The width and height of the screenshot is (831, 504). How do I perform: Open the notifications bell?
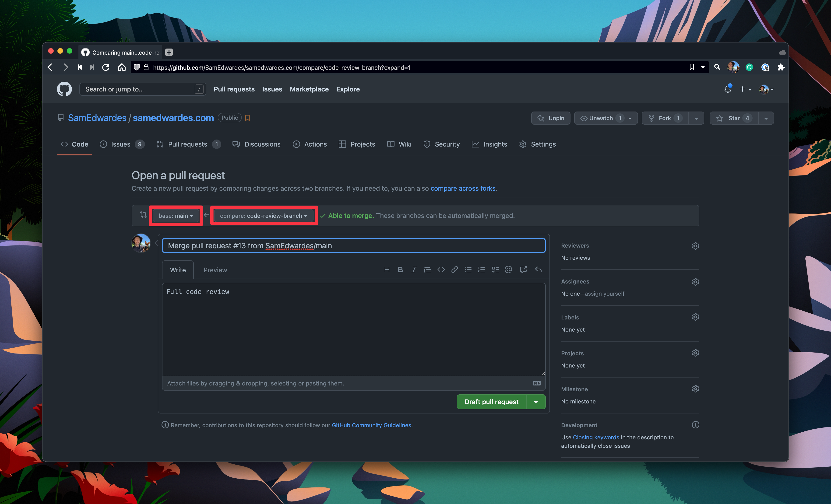tap(728, 89)
